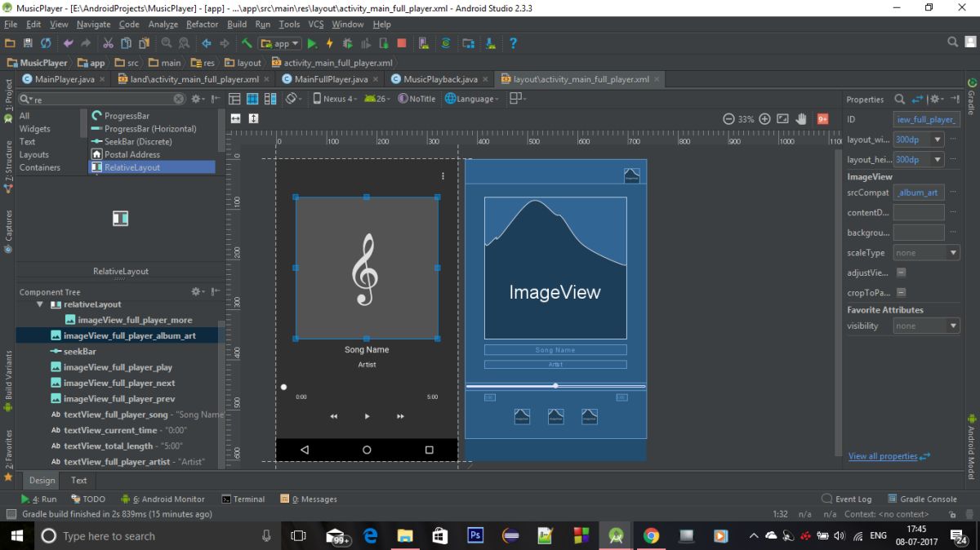Run the app with green play icon
Image resolution: width=980 pixels, height=550 pixels.
[x=312, y=43]
